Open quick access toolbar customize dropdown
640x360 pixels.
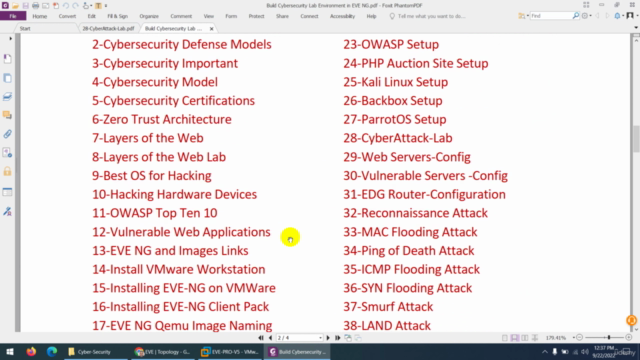[106, 6]
